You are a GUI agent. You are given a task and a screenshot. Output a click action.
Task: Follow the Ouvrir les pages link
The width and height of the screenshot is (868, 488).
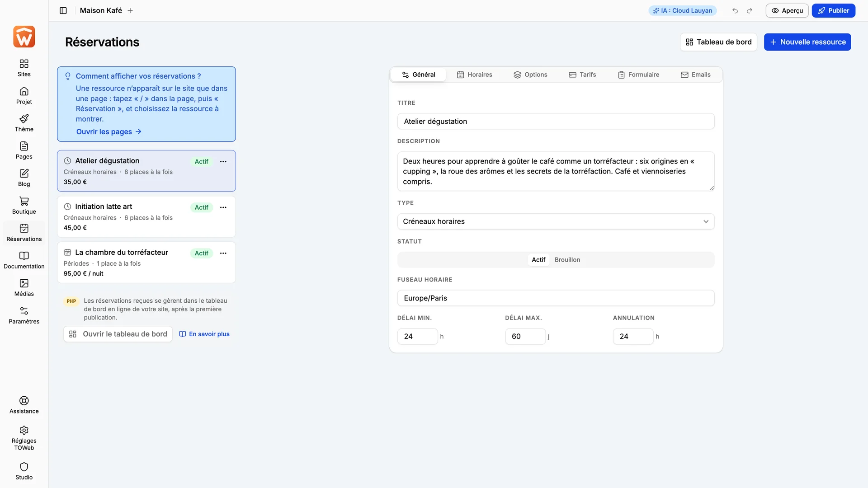coord(109,131)
